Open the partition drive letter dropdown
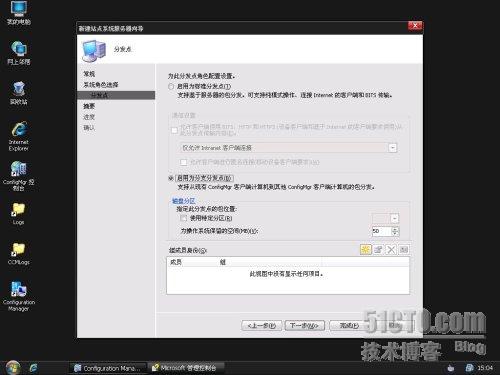 click(394, 219)
